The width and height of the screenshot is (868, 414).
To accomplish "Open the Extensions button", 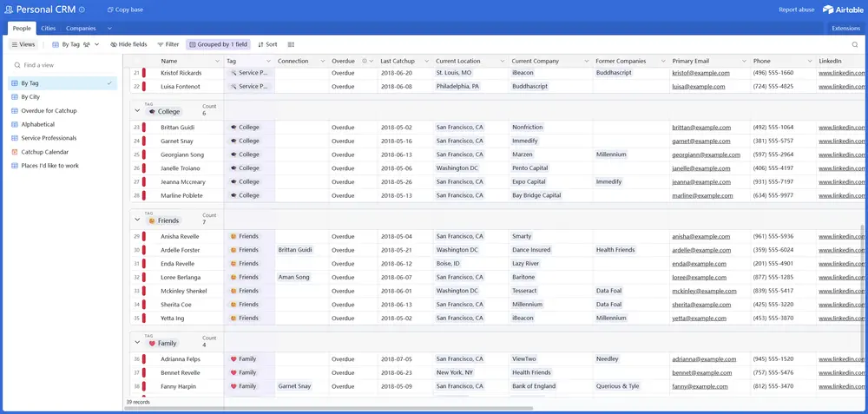I will point(845,29).
